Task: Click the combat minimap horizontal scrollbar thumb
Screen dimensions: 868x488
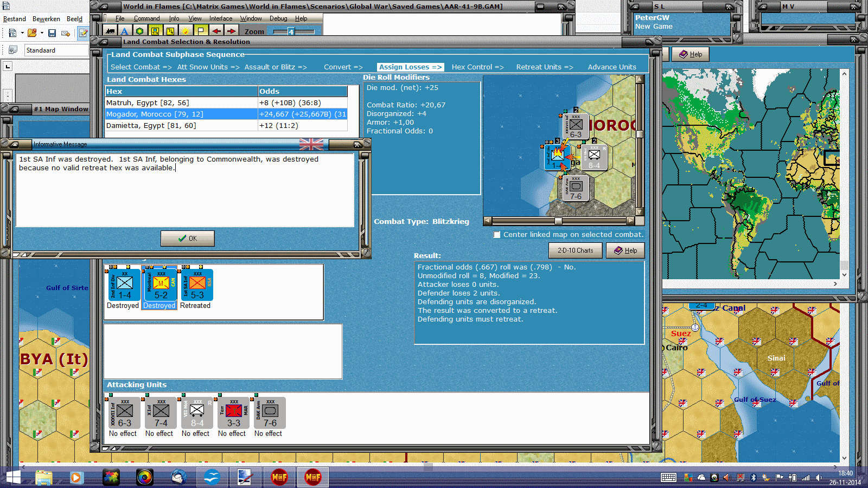Action: point(558,221)
